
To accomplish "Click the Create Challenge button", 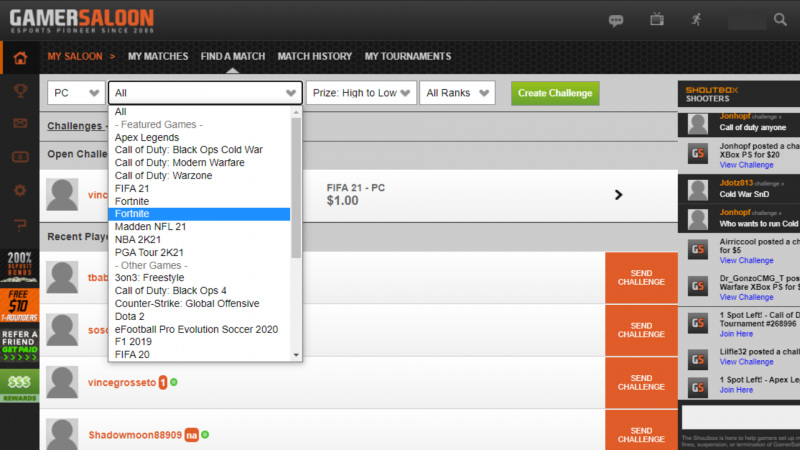I will click(555, 93).
